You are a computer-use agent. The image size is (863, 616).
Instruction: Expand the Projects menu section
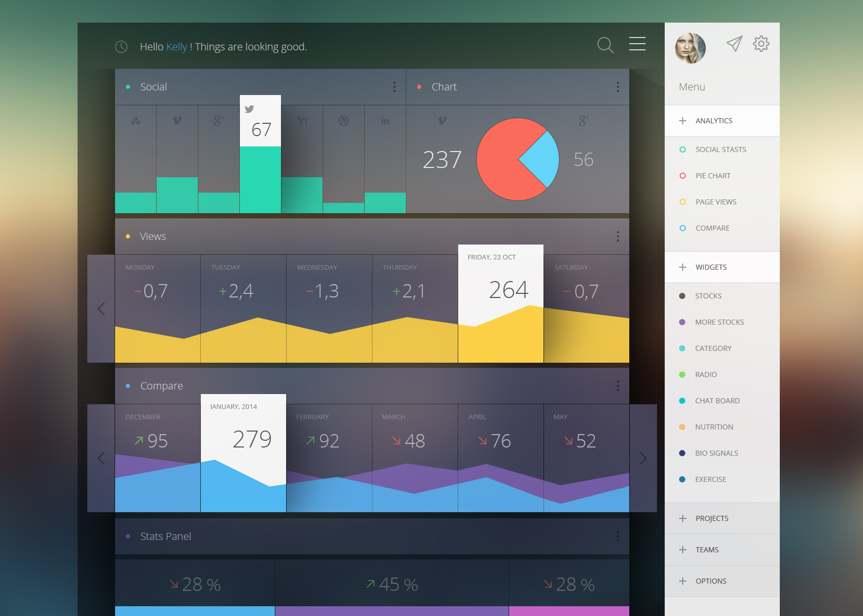[x=711, y=518]
